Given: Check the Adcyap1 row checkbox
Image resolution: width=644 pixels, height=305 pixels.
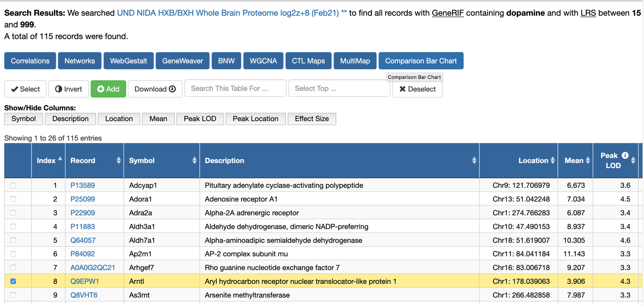Looking at the screenshot, I should click(13, 185).
